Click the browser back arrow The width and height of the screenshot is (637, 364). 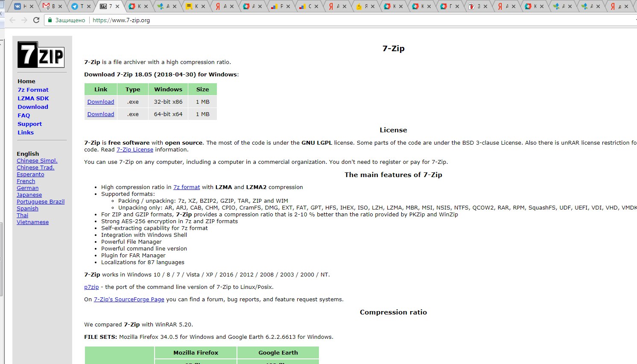(x=12, y=20)
